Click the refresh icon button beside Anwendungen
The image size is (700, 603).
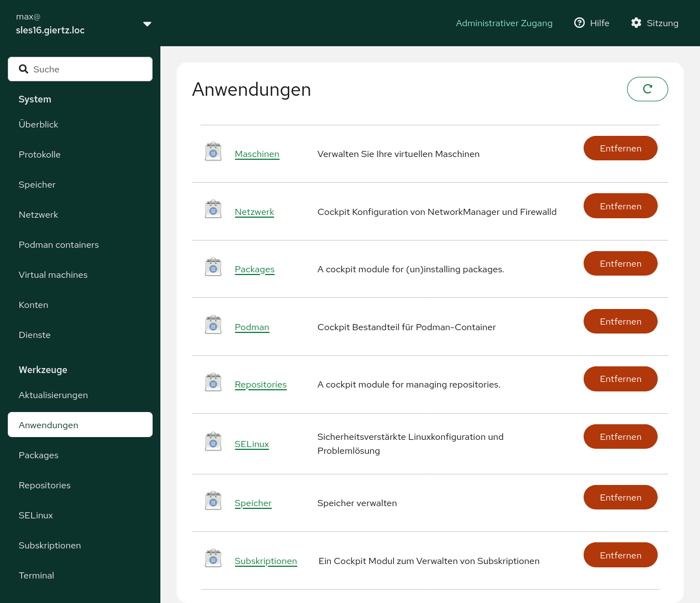pos(647,89)
